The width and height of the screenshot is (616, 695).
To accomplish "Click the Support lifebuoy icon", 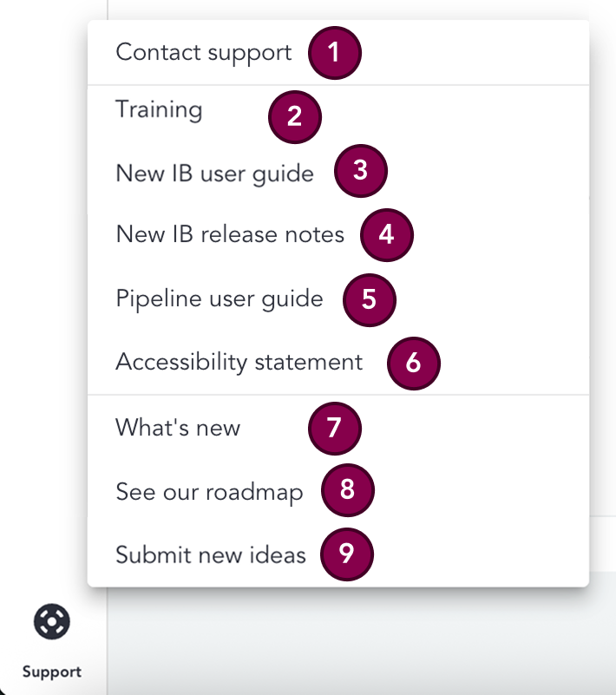I will [52, 622].
